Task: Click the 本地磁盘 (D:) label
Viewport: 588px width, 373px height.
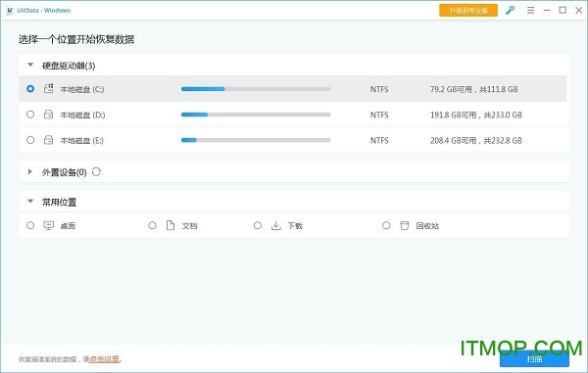Action: pyautogui.click(x=82, y=115)
